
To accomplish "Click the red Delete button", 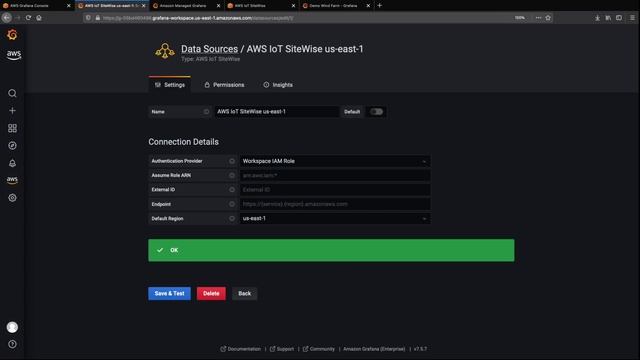I will coord(211,293).
